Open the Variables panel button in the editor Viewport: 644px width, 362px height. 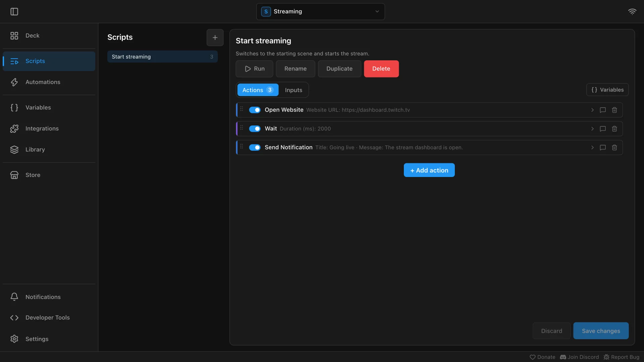607,90
